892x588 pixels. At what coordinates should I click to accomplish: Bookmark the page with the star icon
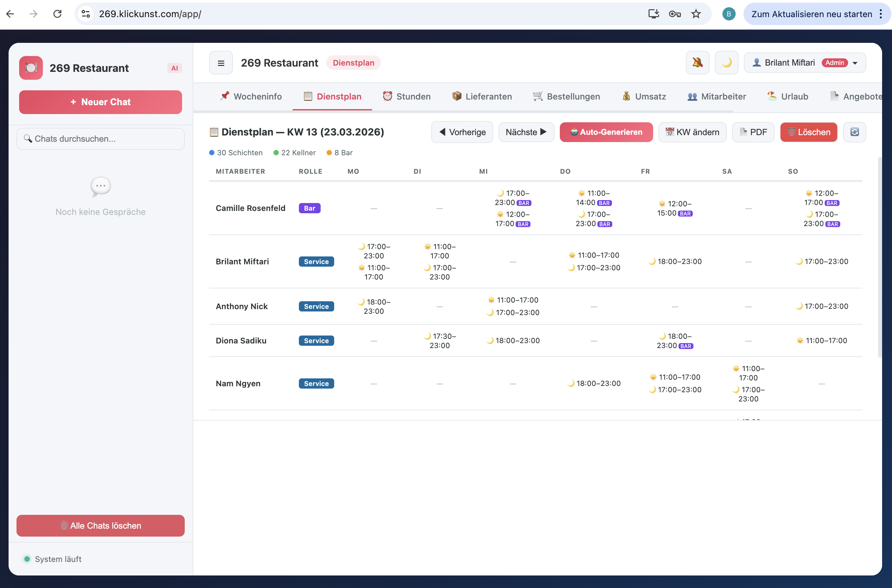click(x=696, y=14)
